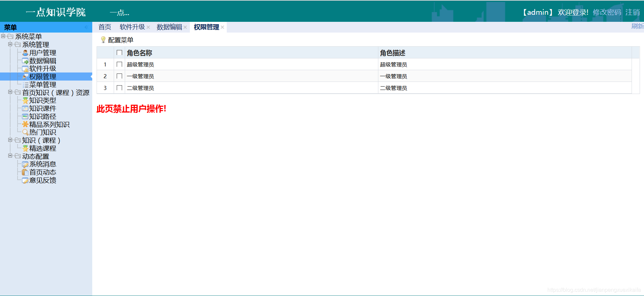This screenshot has width=644, height=296.
Task: Click the 精选课程 star icon
Action: coord(25,148)
